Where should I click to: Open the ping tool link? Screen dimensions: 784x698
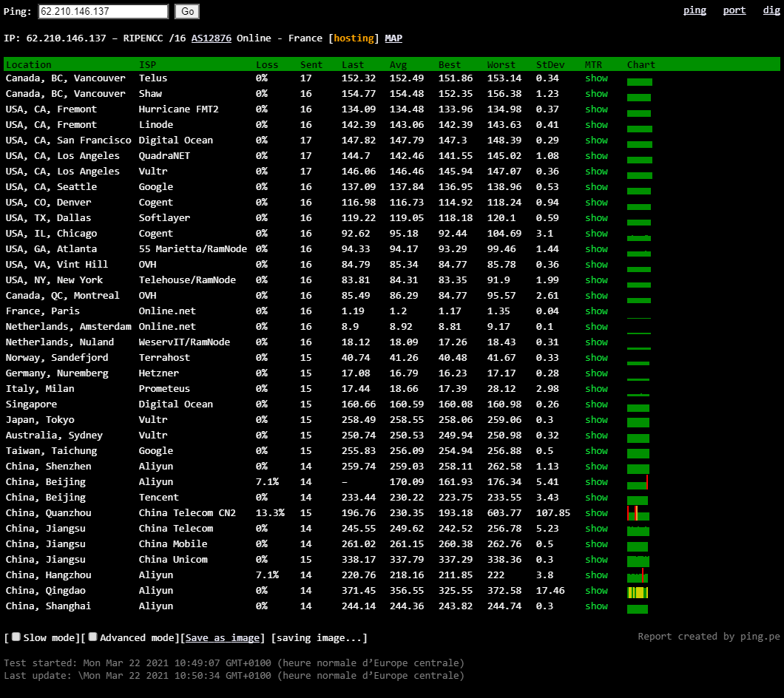pyautogui.click(x=695, y=10)
